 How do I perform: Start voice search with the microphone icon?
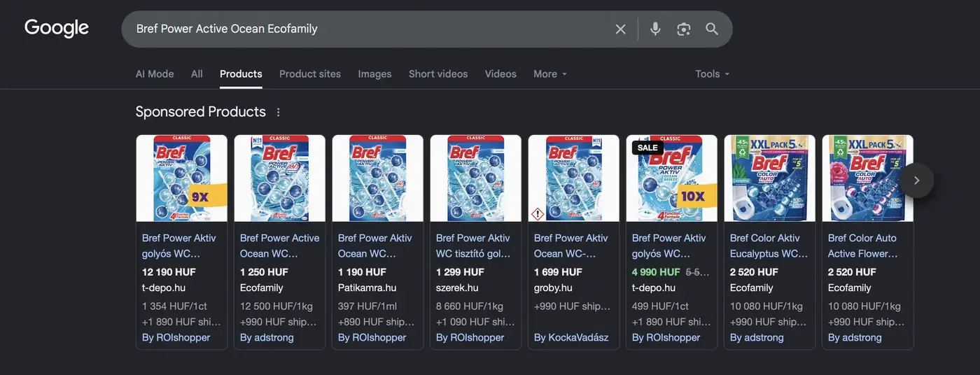point(655,29)
